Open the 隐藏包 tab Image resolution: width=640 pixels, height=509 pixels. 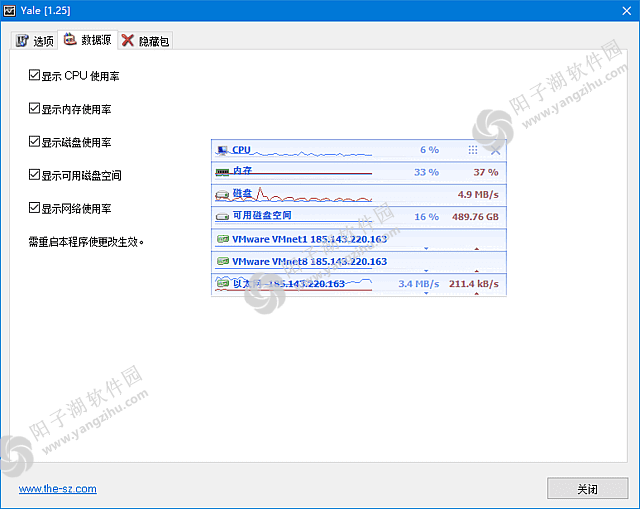pyautogui.click(x=145, y=41)
